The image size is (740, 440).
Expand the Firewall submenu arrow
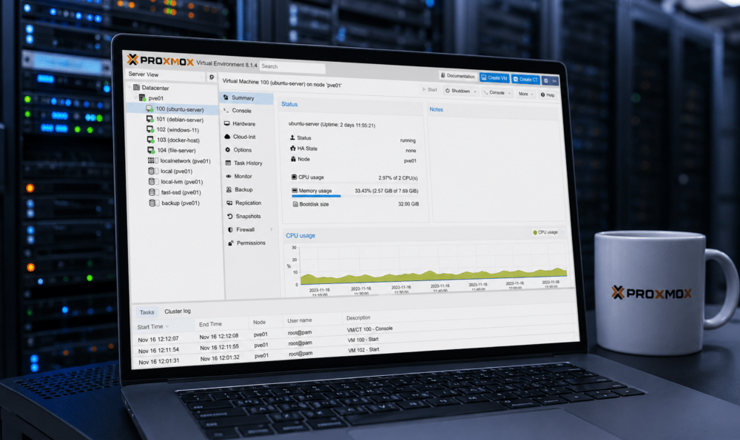[x=271, y=229]
